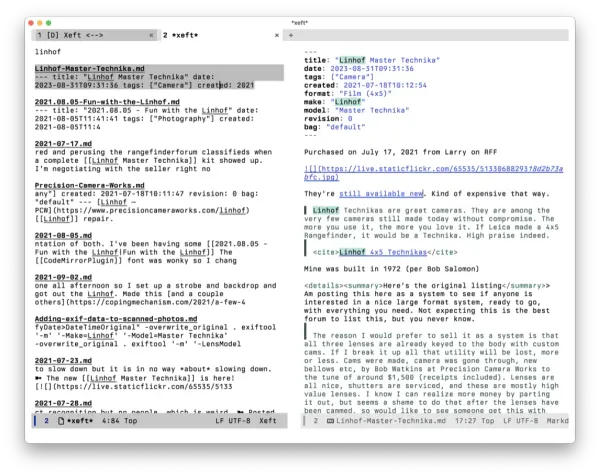This screenshot has width=600, height=476.
Task: Open result 2021-07-23.md
Action: pyautogui.click(x=63, y=360)
